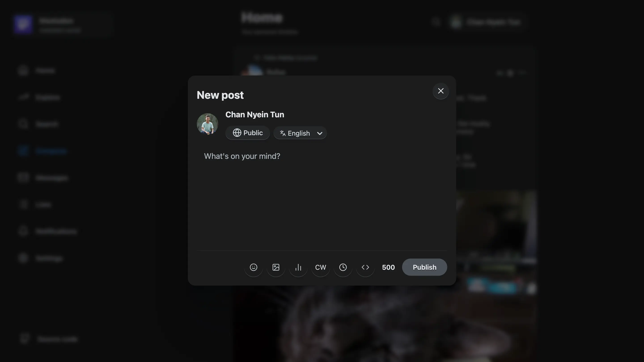Click the attach image icon
Image resolution: width=644 pixels, height=362 pixels.
tap(276, 267)
